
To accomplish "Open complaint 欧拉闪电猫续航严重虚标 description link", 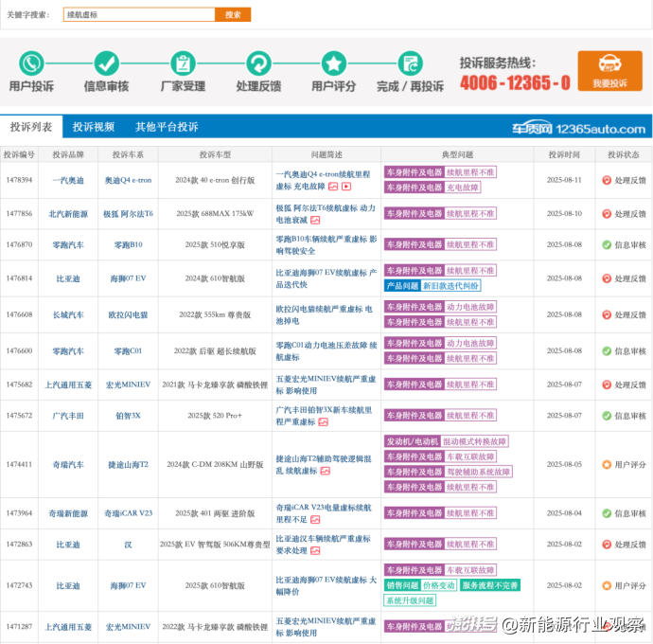I will [324, 315].
